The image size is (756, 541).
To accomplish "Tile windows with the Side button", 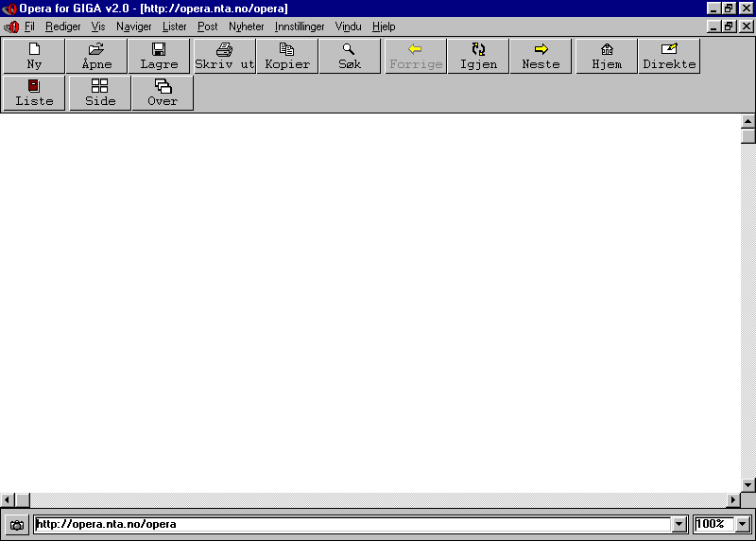I will [100, 93].
